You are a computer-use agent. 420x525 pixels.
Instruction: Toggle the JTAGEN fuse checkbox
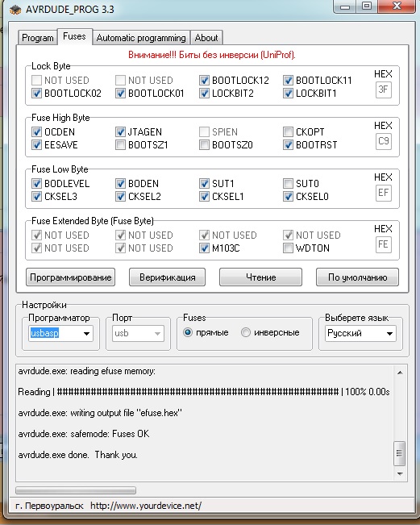[120, 132]
